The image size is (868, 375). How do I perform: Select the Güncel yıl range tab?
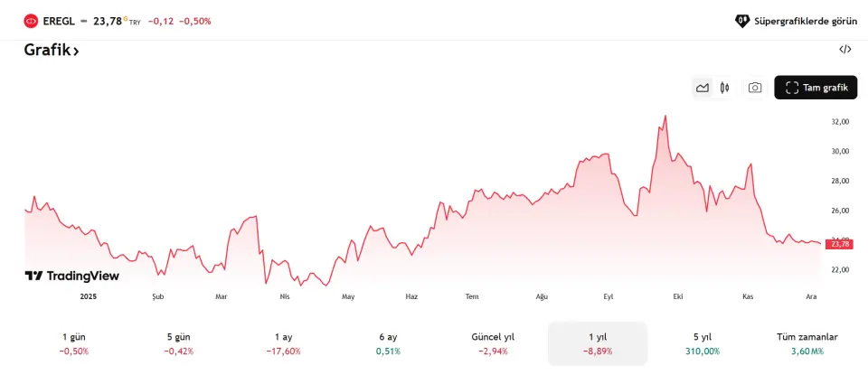pos(493,343)
